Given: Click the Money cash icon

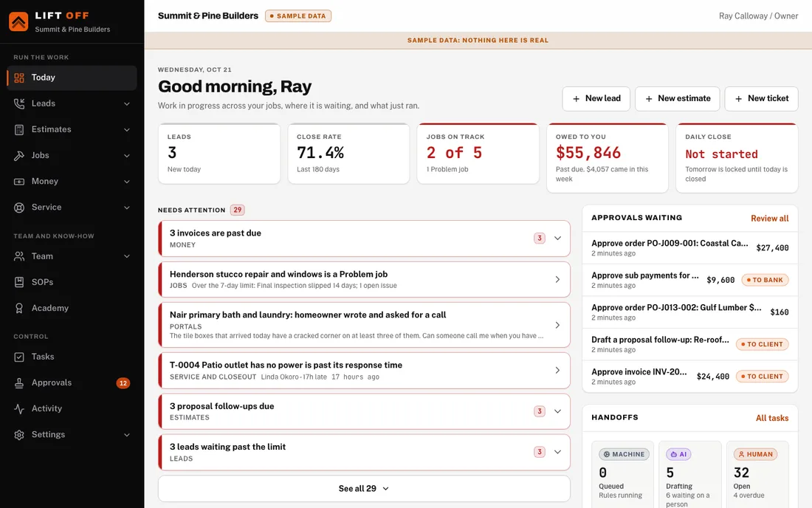Looking at the screenshot, I should (19, 181).
